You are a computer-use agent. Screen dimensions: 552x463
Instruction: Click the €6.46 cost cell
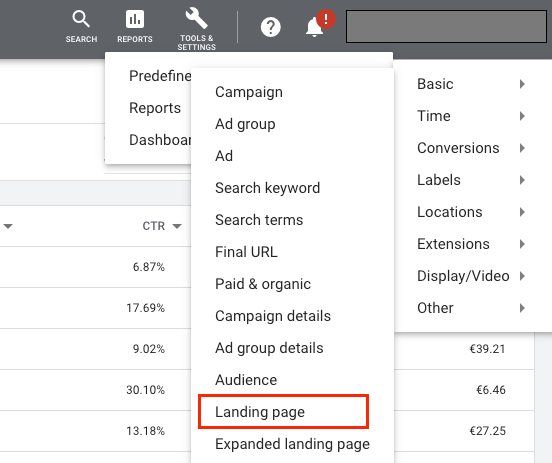point(491,390)
